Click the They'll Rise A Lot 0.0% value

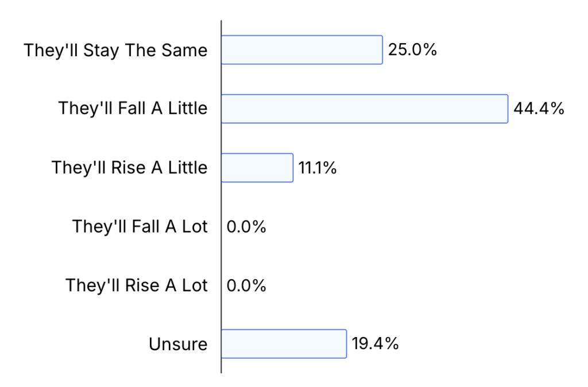coord(246,285)
